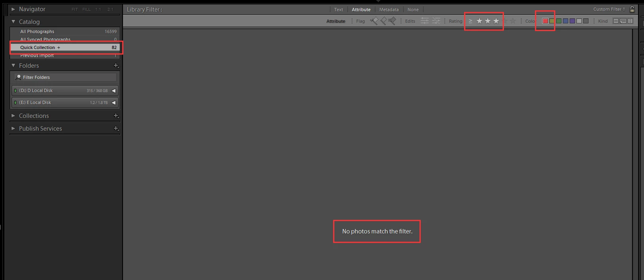The image size is (644, 280).
Task: Toggle the red color label filter
Action: 545,21
